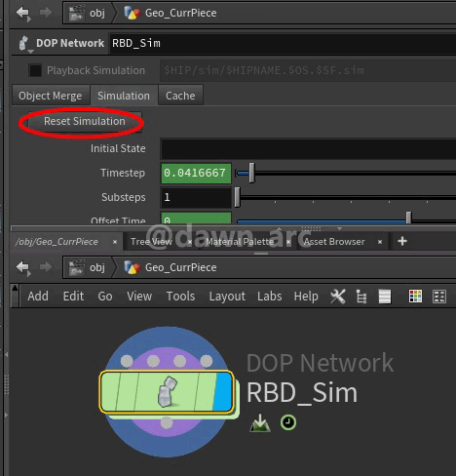This screenshot has height=476, width=456.
Task: Click the cached-data download badge under RBD_Sim
Action: coord(260,423)
